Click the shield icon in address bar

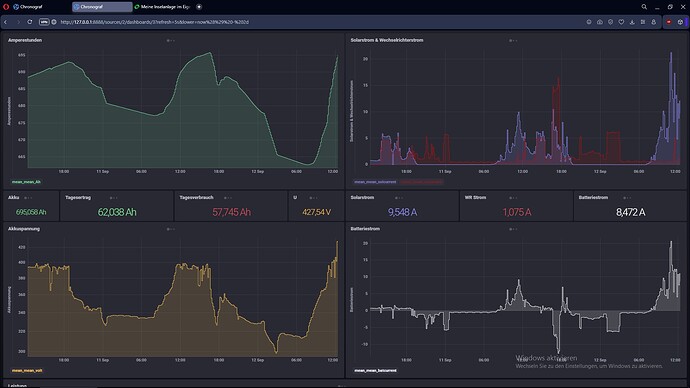(610, 22)
